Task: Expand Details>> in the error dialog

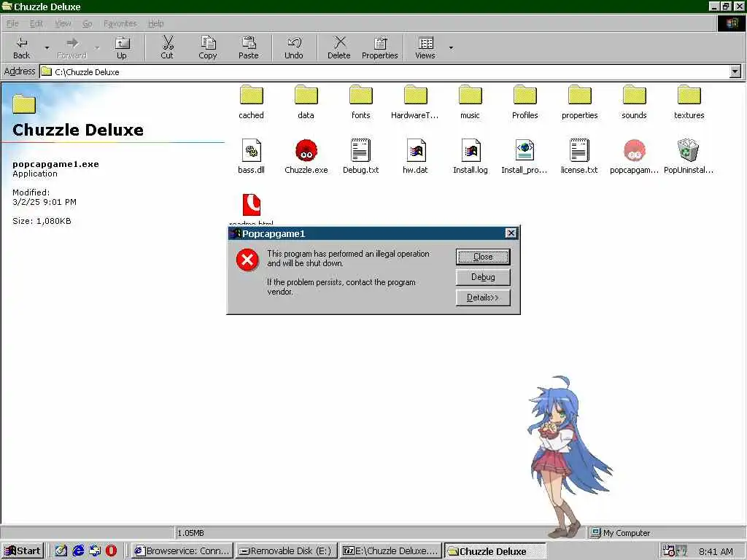Action: pos(483,297)
